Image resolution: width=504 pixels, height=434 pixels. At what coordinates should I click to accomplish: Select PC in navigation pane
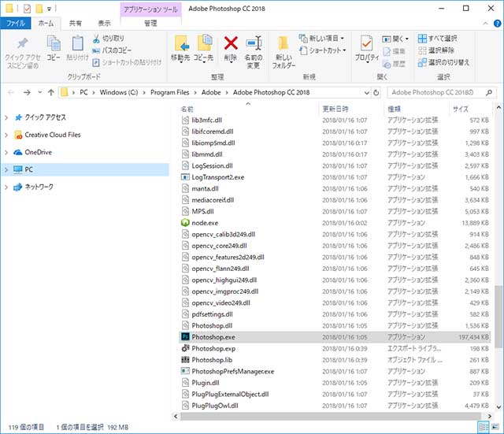85,170
